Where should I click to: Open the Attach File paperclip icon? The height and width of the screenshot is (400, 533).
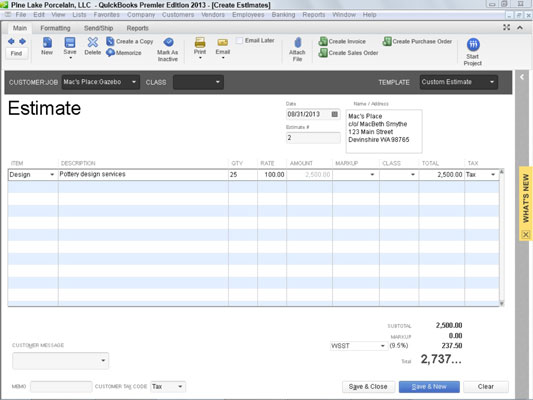(x=297, y=42)
